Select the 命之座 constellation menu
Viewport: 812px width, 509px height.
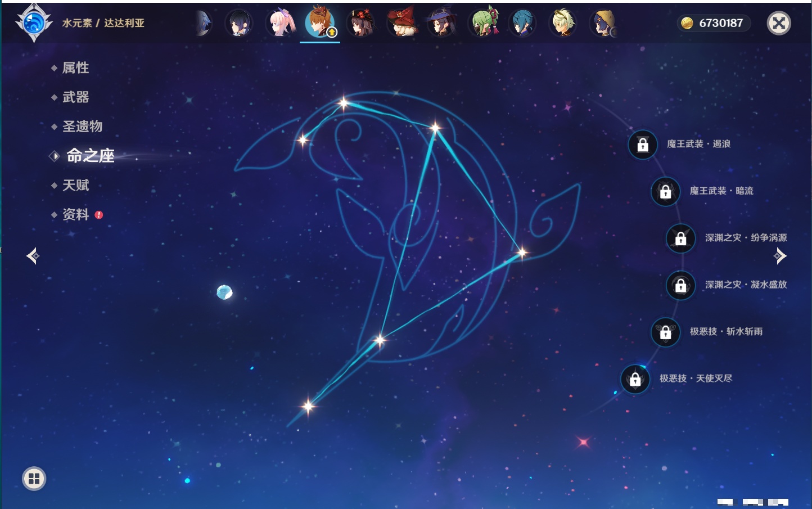[x=90, y=156]
